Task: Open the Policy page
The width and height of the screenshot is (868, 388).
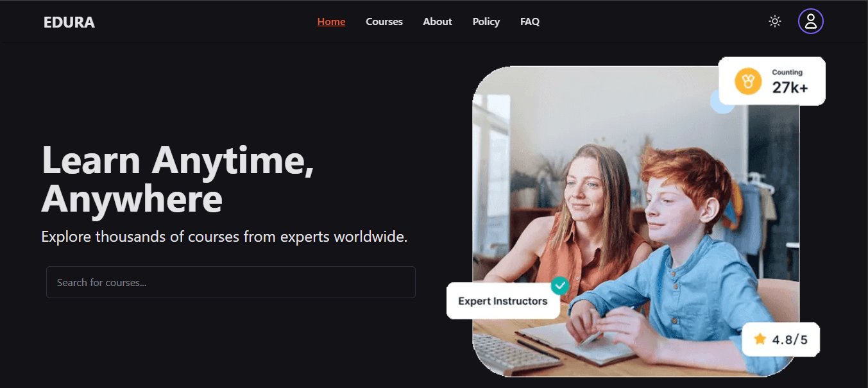Action: coord(486,22)
